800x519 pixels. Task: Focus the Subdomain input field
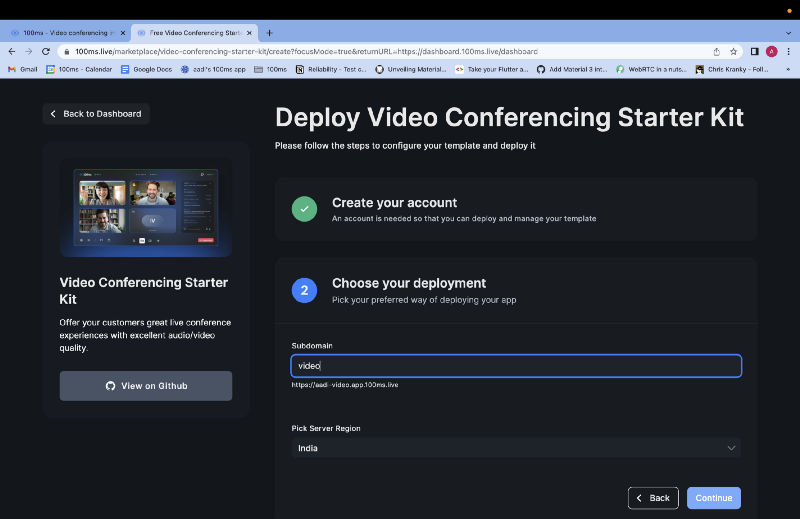tap(516, 366)
